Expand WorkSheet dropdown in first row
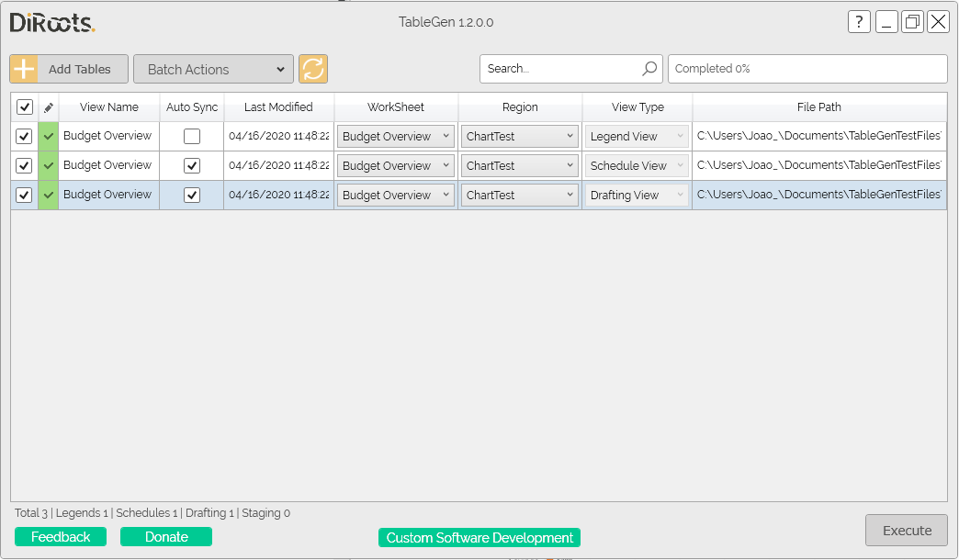This screenshot has height=560, width=959. point(395,137)
